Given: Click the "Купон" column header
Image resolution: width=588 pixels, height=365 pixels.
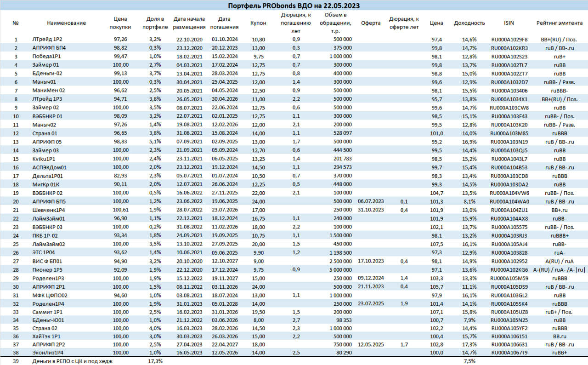Looking at the screenshot, I should point(259,23).
